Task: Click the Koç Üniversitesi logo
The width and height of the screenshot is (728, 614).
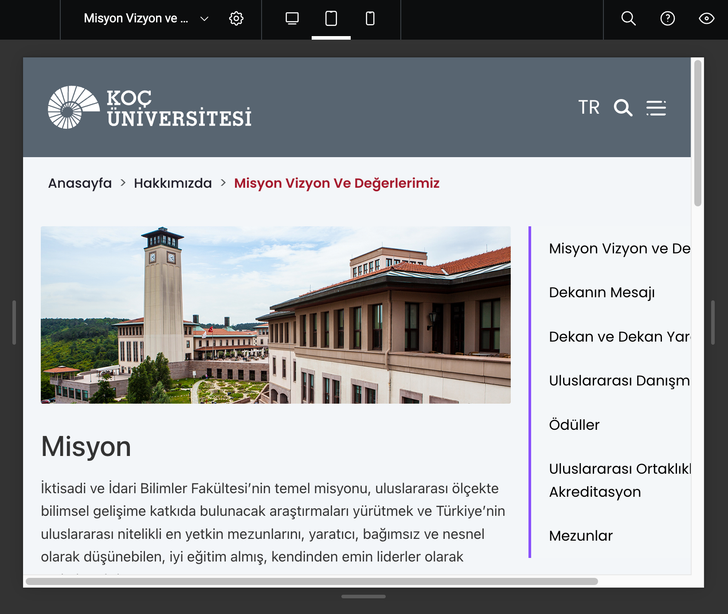Action: point(150,107)
